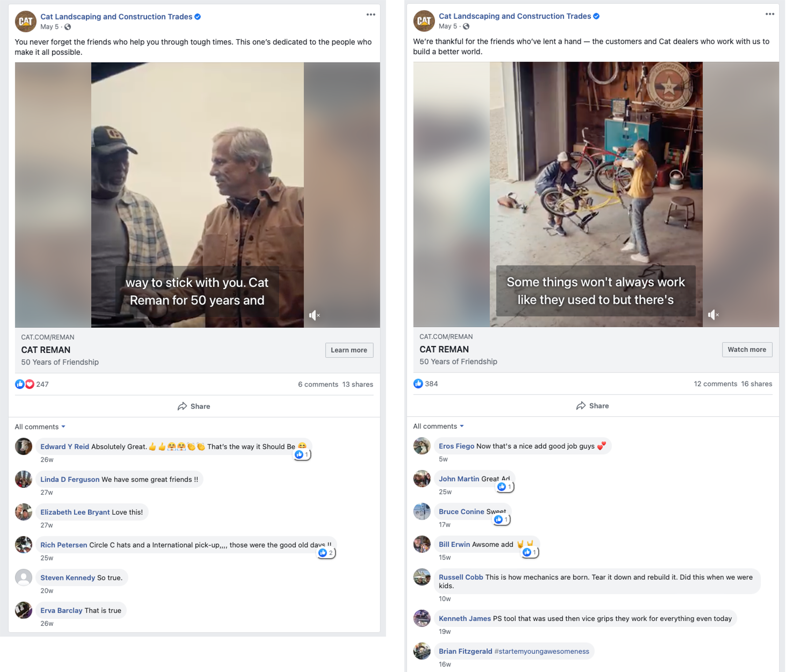Open the 12 comments link
The width and height of the screenshot is (786, 672).
click(x=715, y=384)
